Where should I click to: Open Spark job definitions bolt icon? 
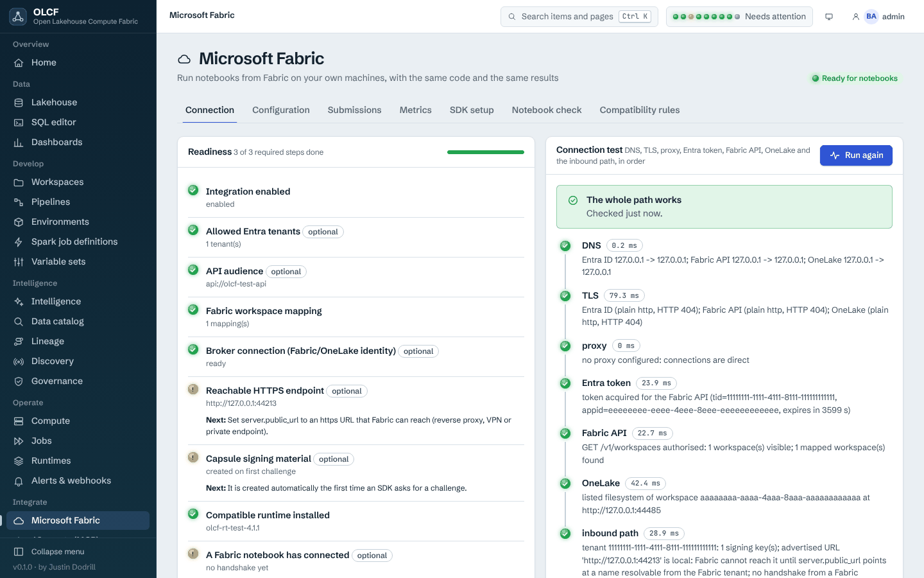(19, 242)
